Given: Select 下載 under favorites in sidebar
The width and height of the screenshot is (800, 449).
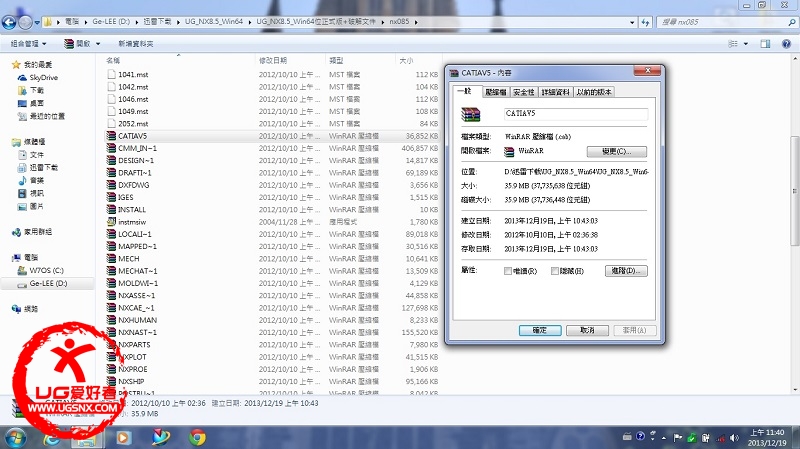Looking at the screenshot, I should point(36,90).
